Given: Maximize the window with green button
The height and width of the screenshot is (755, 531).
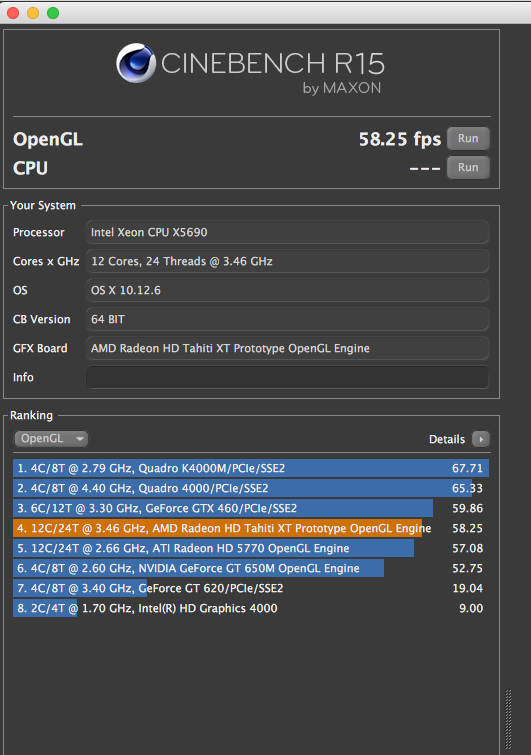Looking at the screenshot, I should point(53,13).
